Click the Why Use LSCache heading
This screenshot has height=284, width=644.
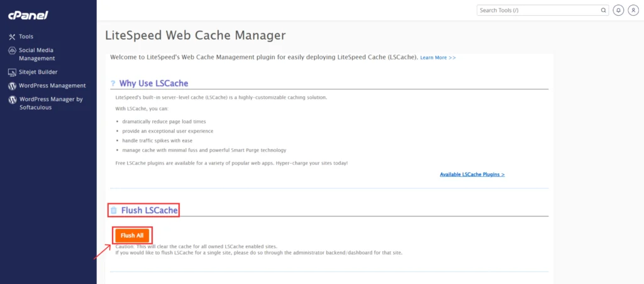(153, 83)
